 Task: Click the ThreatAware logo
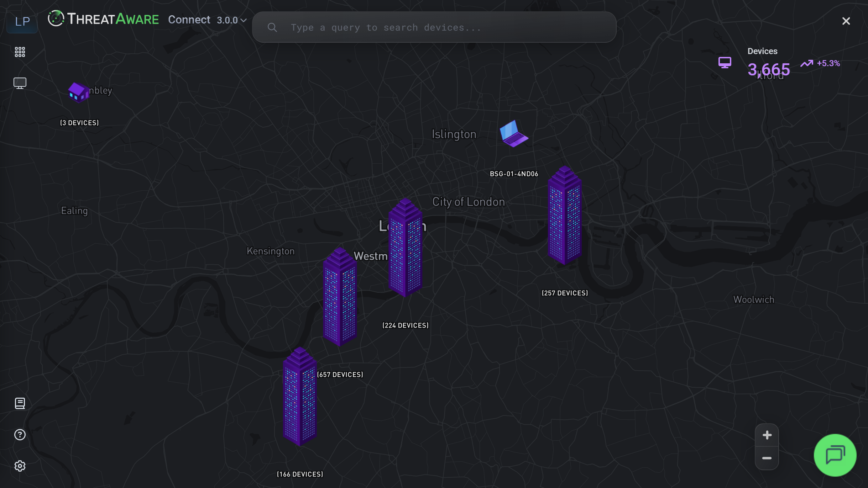[x=103, y=19]
